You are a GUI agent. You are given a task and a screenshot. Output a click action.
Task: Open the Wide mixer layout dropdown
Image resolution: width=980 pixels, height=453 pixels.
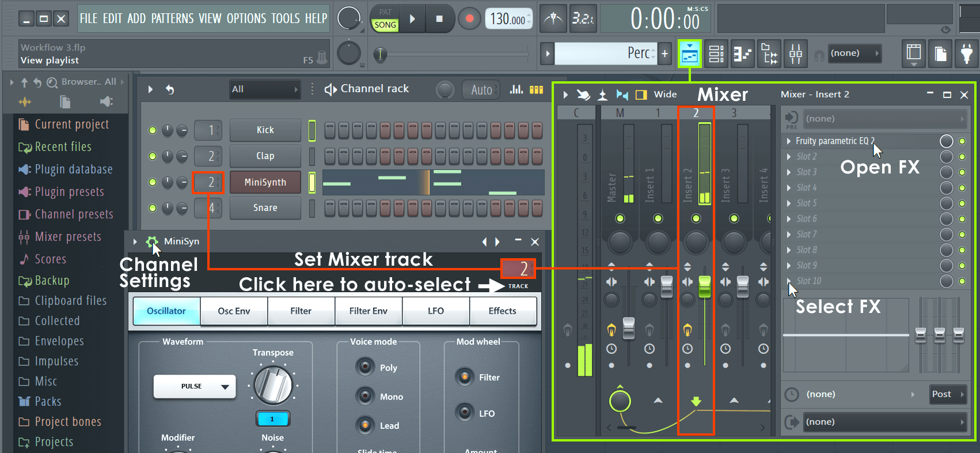[x=665, y=95]
